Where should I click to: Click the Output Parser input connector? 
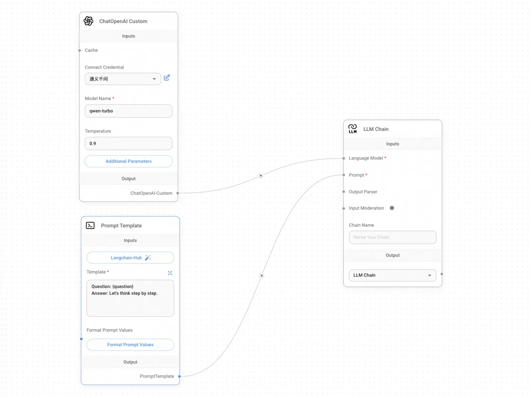(344, 192)
